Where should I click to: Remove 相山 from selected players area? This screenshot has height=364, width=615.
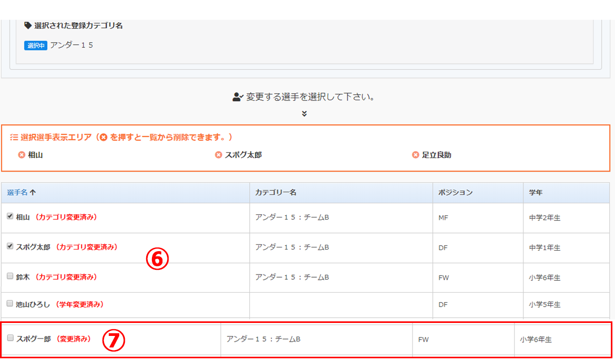point(21,155)
